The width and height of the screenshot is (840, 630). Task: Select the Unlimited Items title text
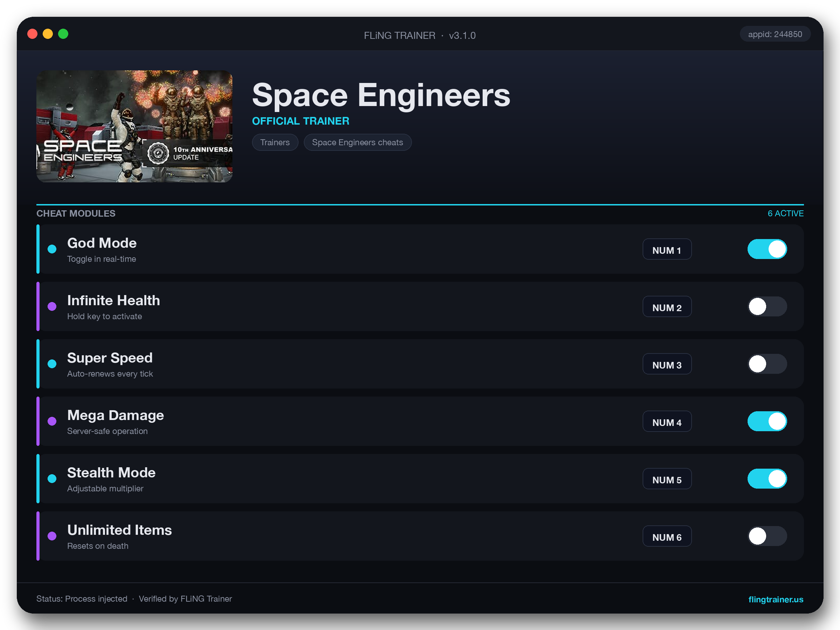coord(120,530)
